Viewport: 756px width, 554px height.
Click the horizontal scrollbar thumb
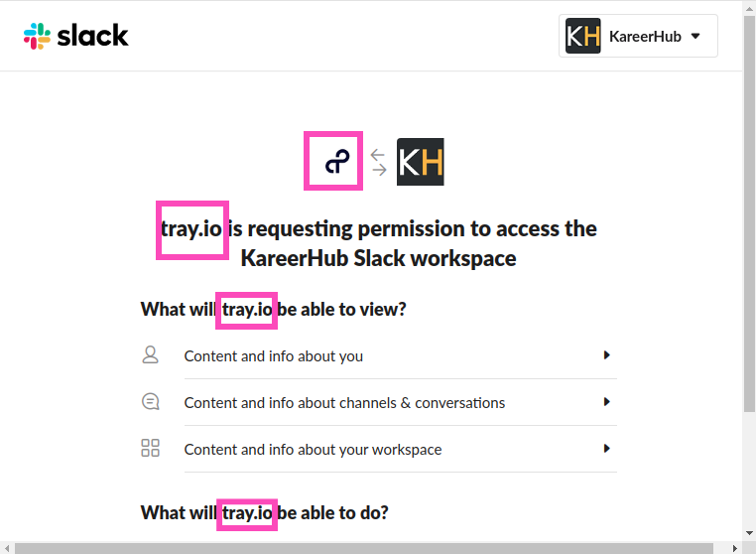(x=363, y=547)
